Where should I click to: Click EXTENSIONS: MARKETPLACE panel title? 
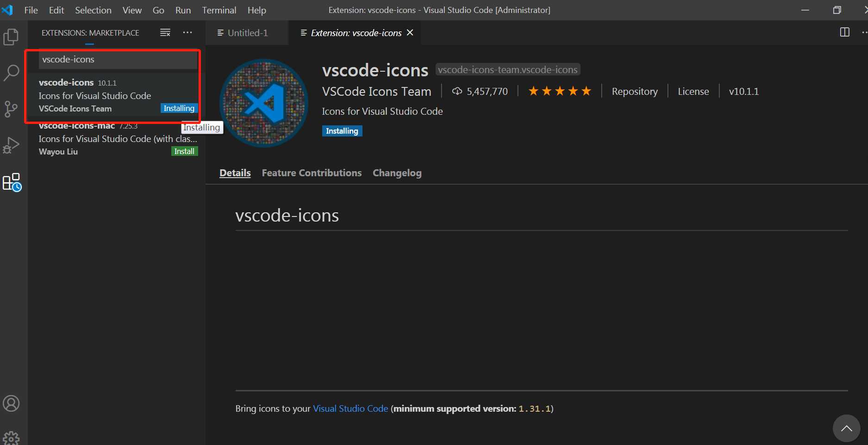[90, 33]
